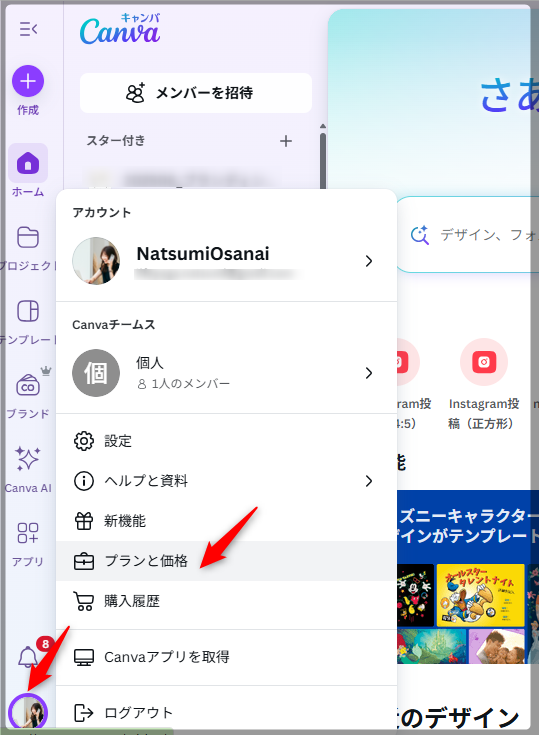The width and height of the screenshot is (539, 735).
Task: Open Canva AI sparkle icon
Action: pyautogui.click(x=28, y=458)
